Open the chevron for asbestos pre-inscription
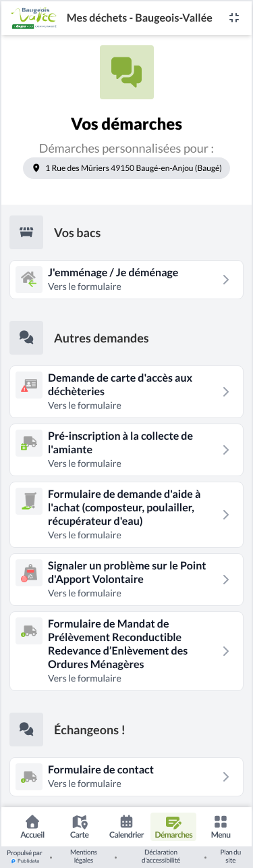The image size is (253, 868). [226, 450]
